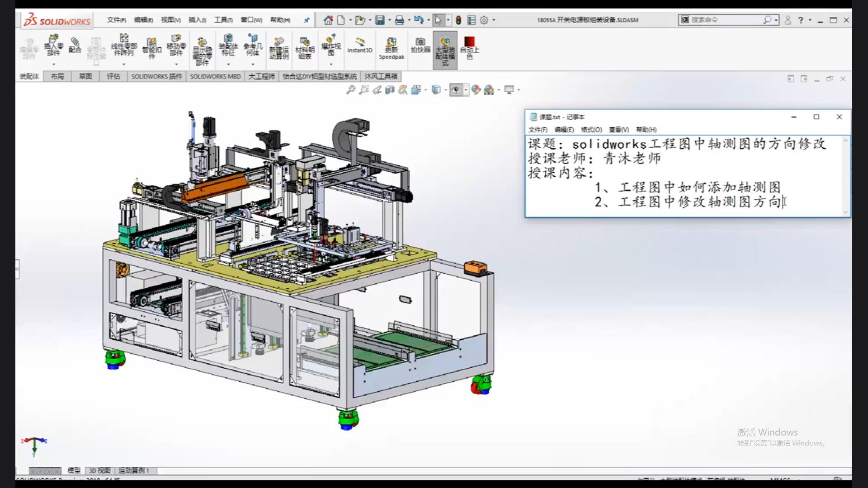Click the user login icon

pyautogui.click(x=788, y=20)
